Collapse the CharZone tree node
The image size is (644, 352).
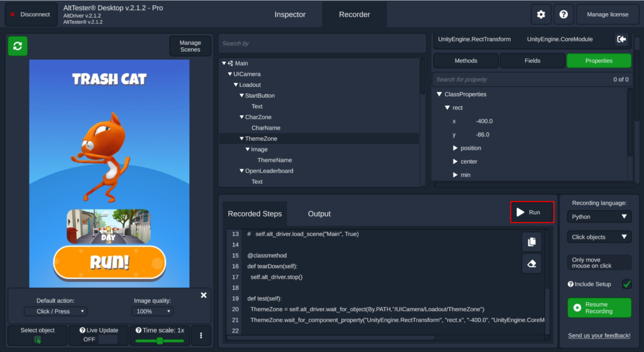pos(241,117)
